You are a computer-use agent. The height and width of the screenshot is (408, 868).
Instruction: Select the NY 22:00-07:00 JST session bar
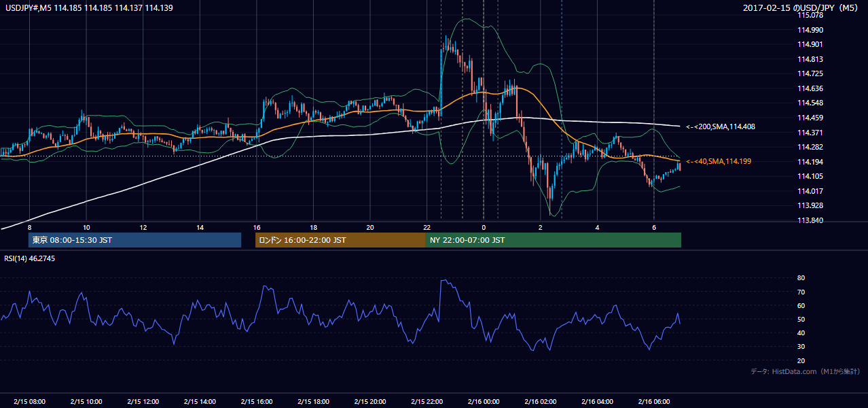click(x=554, y=240)
